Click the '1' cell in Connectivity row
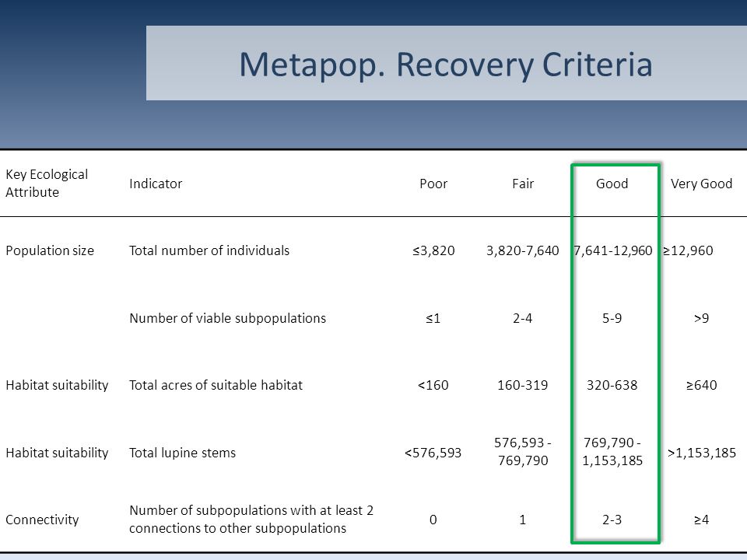This screenshot has height=560, width=747. coord(523,520)
